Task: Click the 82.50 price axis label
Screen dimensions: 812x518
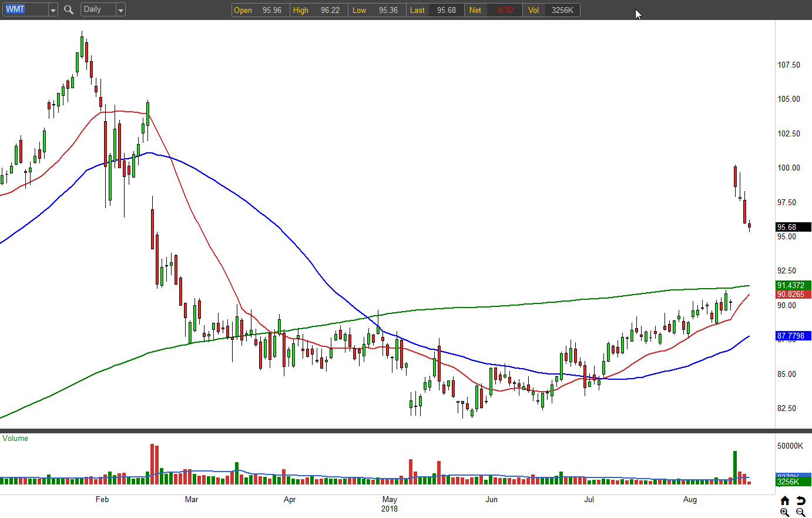Action: click(x=787, y=408)
